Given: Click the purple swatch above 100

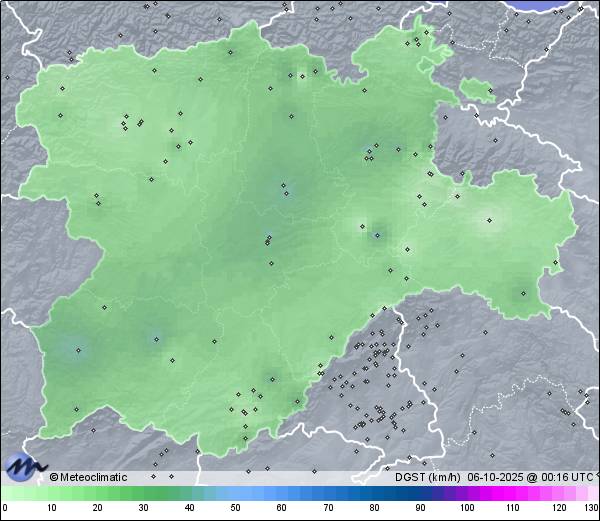Looking at the screenshot, I should [x=467, y=494].
